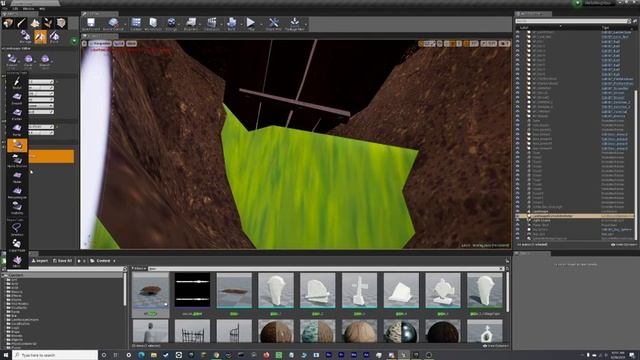The width and height of the screenshot is (640, 360).
Task: Pick the Retopologize tool
Action: 17,192
